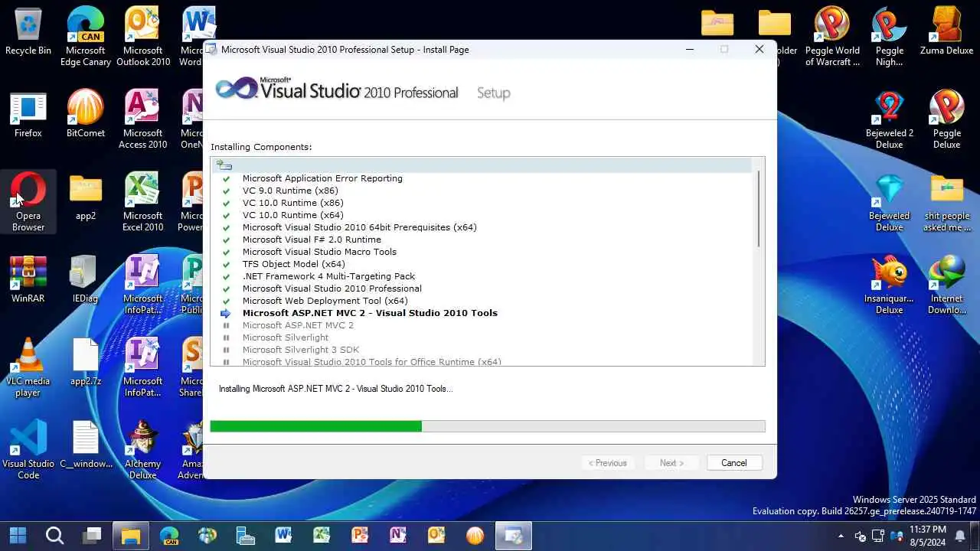This screenshot has width=980, height=551.
Task: Open Peggle World of Warcraft desktop icon
Action: coord(832,37)
